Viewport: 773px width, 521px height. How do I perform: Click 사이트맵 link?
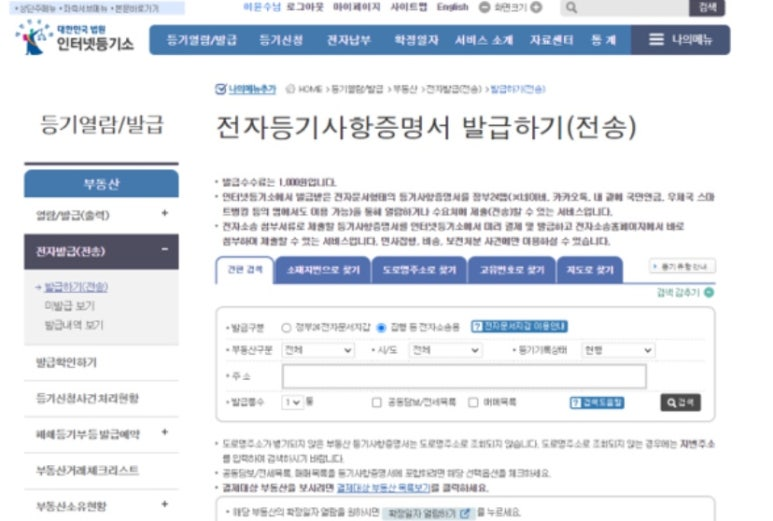409,7
